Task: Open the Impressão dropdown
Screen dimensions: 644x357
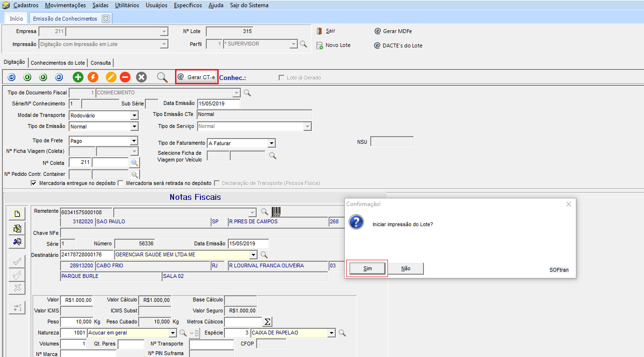Action: 164,44
